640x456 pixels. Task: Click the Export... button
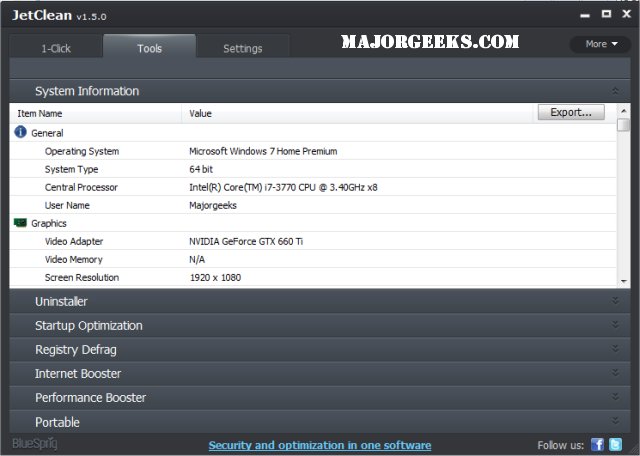571,112
